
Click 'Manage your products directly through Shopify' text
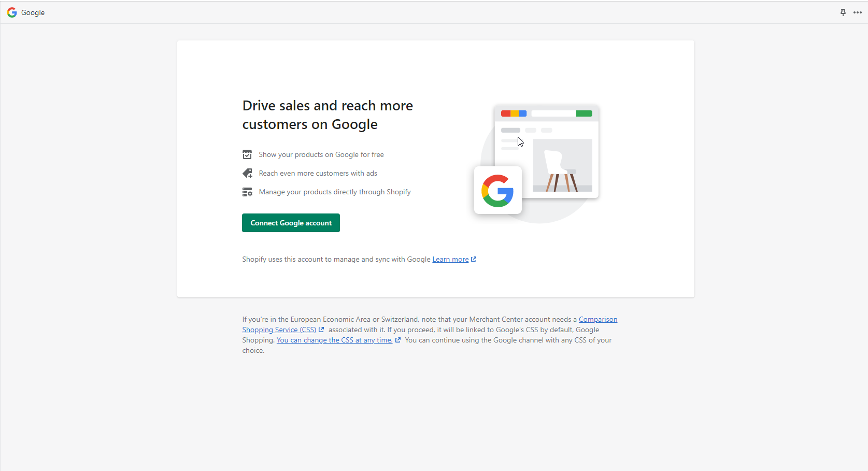(x=335, y=192)
